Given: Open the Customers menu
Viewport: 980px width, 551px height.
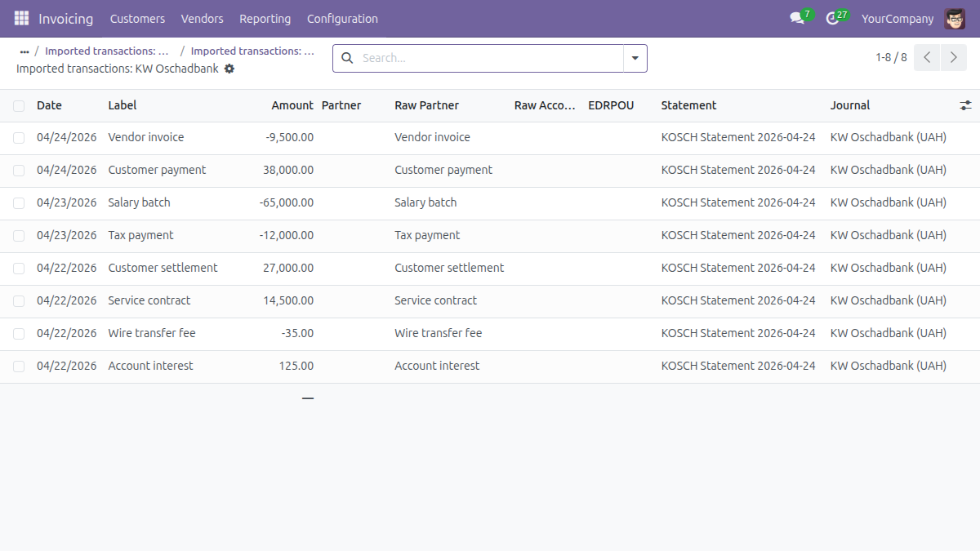Looking at the screenshot, I should click(137, 18).
